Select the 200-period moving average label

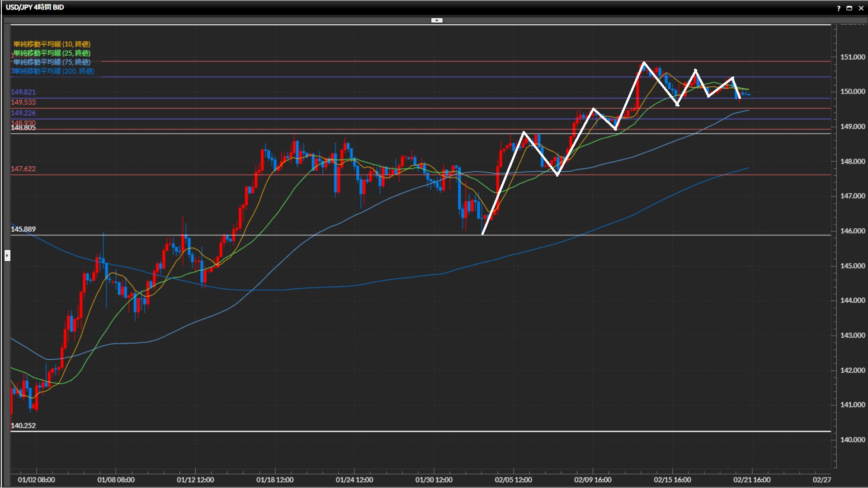[x=53, y=71]
